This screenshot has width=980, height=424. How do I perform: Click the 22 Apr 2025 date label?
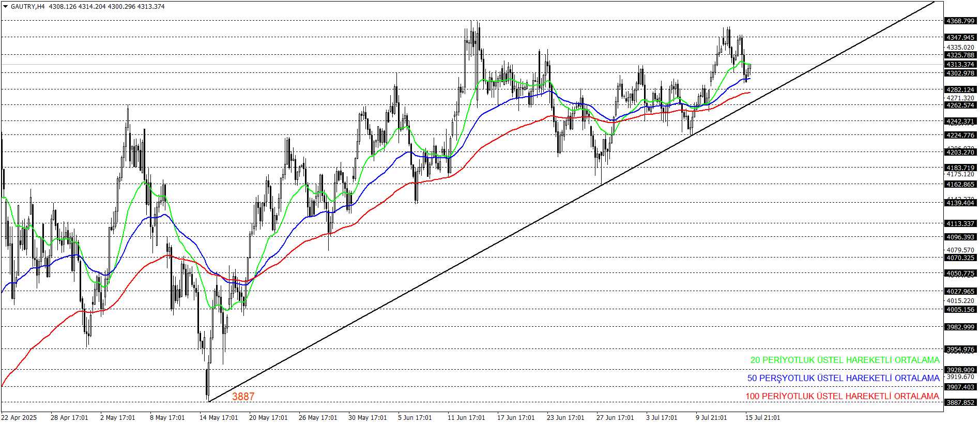(x=19, y=418)
